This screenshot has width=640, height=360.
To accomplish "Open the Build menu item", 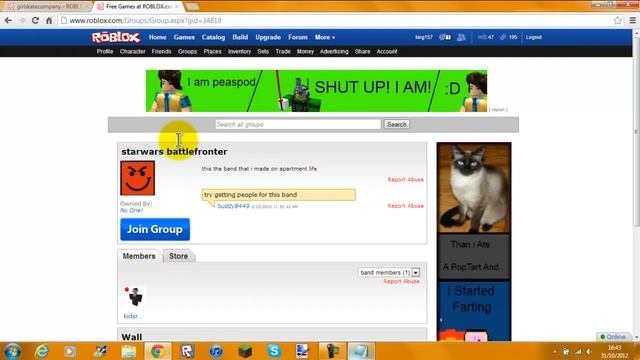I will click(x=240, y=37).
